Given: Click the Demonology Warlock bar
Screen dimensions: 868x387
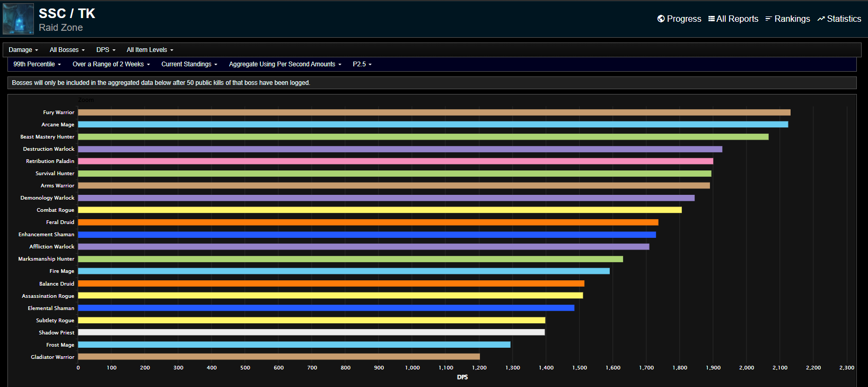Looking at the screenshot, I should 386,198.
